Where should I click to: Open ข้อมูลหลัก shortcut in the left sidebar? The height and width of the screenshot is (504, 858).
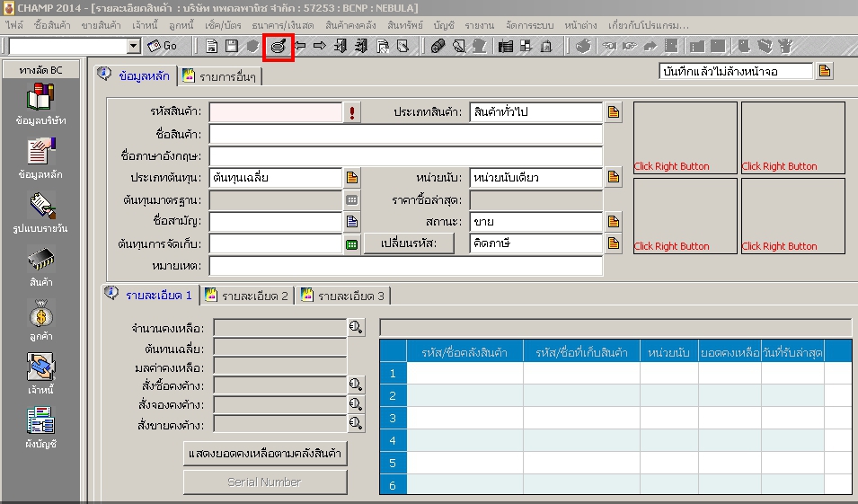40,158
